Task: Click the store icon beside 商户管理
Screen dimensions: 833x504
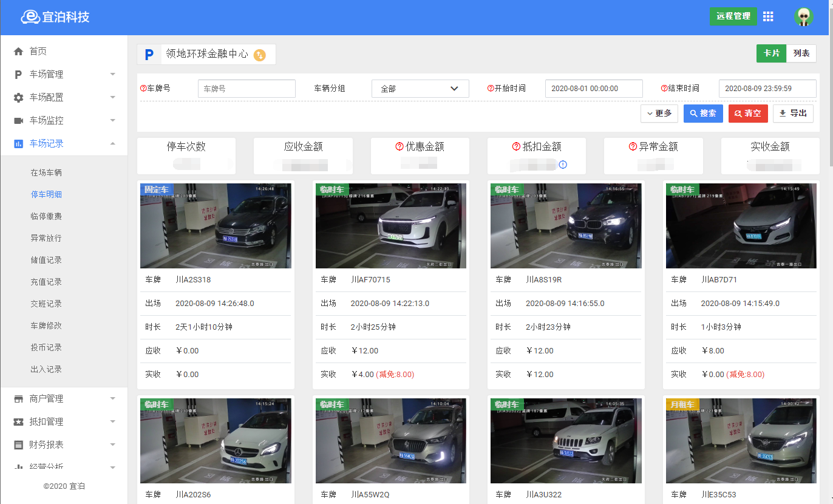Action: tap(18, 398)
